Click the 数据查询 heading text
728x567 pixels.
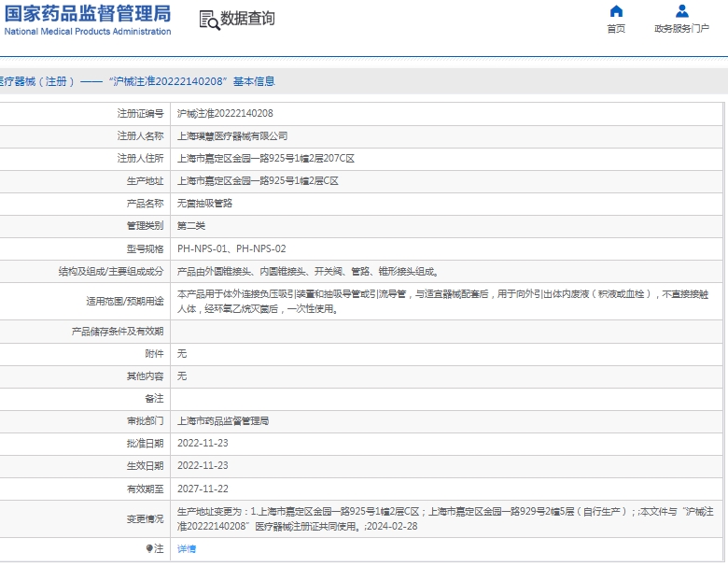(x=247, y=19)
